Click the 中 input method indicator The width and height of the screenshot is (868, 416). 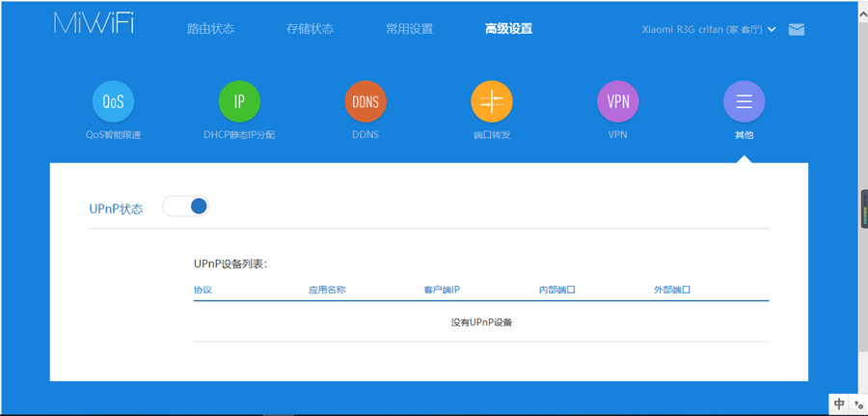coord(839,403)
